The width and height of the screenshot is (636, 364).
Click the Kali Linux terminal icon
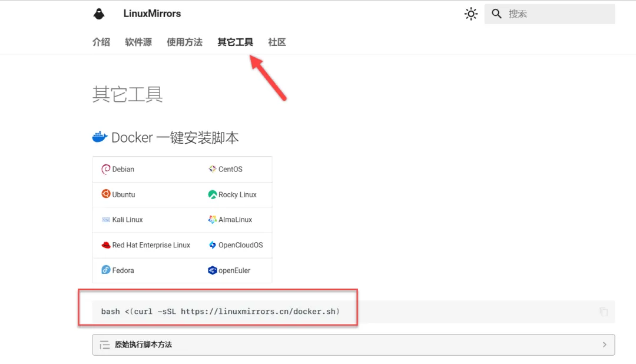click(x=107, y=220)
